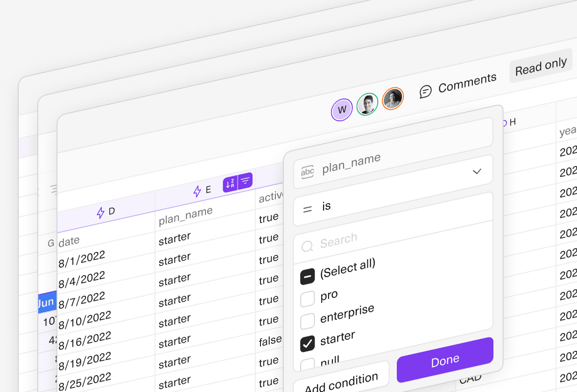Click the purple W user avatar
Screen dimensions: 577x392
click(342, 110)
